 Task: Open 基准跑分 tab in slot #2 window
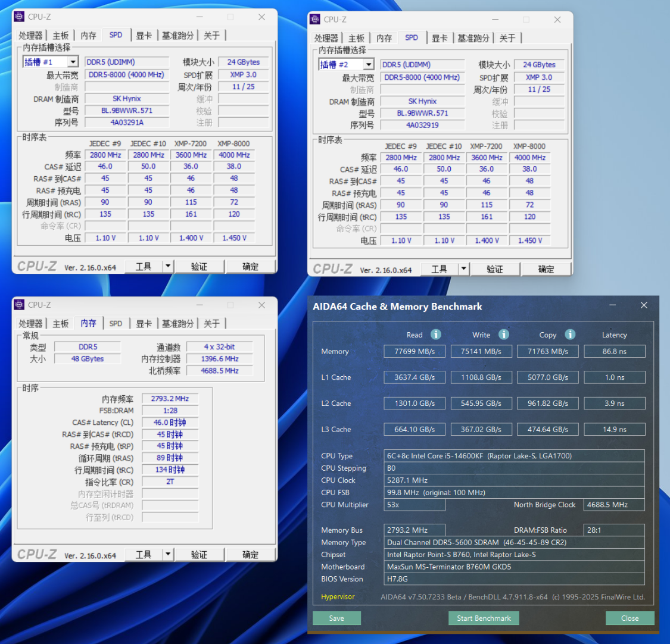[x=473, y=38]
